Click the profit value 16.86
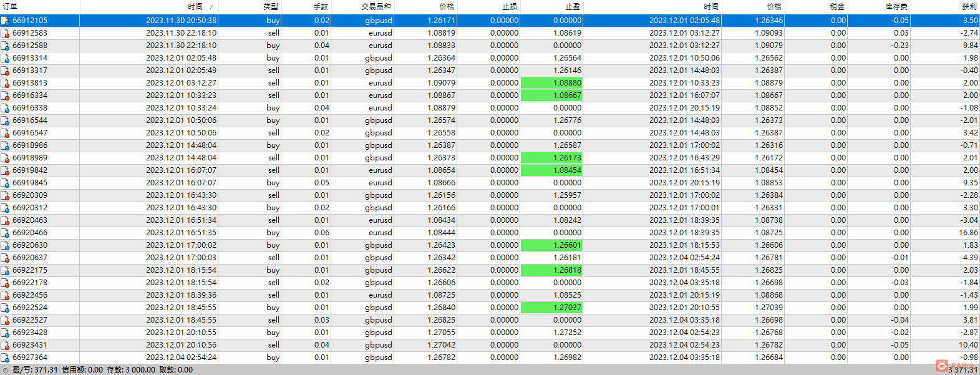The height and width of the screenshot is (375, 980). [x=968, y=233]
